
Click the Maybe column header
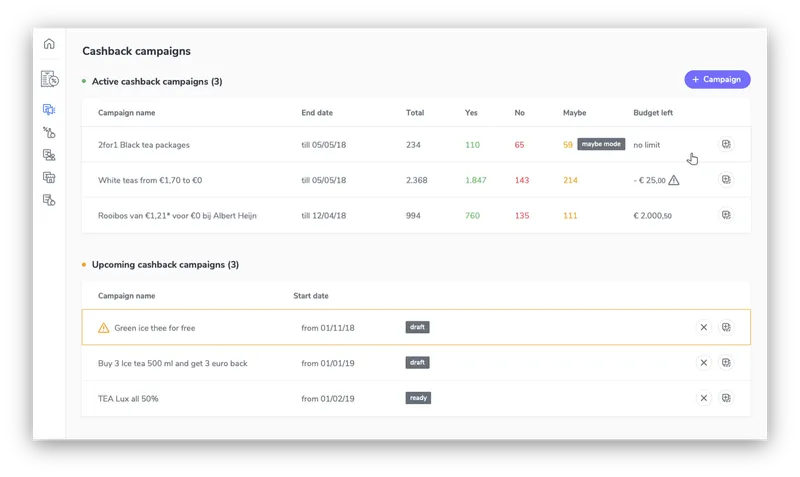pos(574,113)
